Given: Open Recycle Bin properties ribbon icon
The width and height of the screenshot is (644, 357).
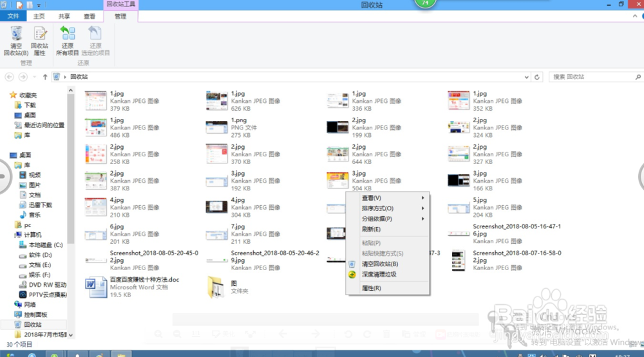Looking at the screenshot, I should point(39,41).
